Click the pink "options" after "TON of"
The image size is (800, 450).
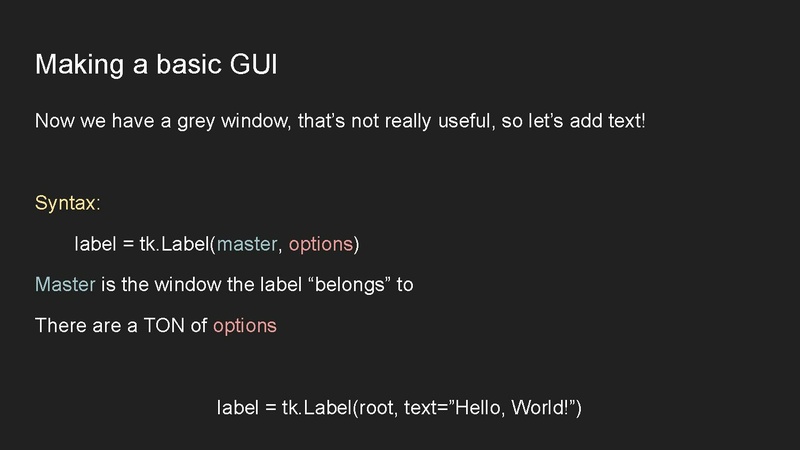click(245, 326)
